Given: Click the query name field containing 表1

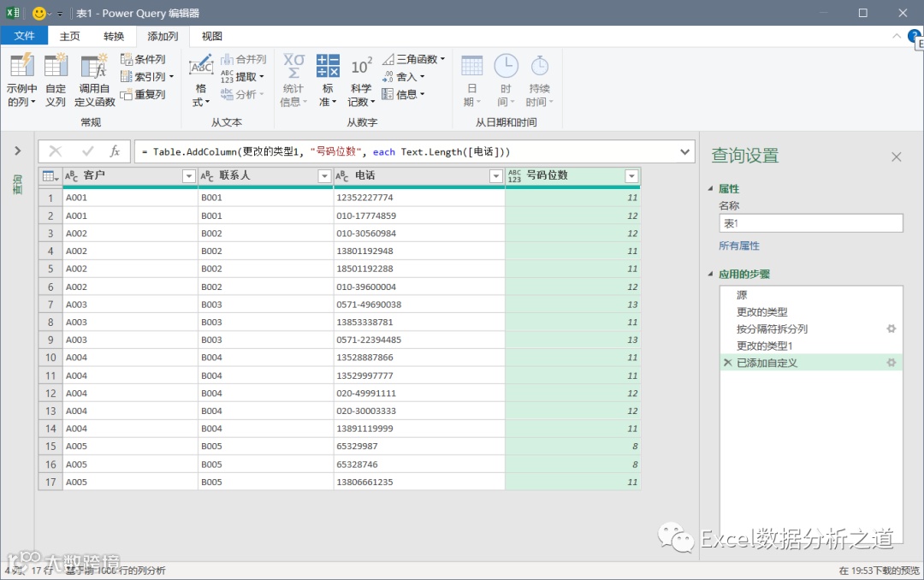Looking at the screenshot, I should (x=811, y=223).
